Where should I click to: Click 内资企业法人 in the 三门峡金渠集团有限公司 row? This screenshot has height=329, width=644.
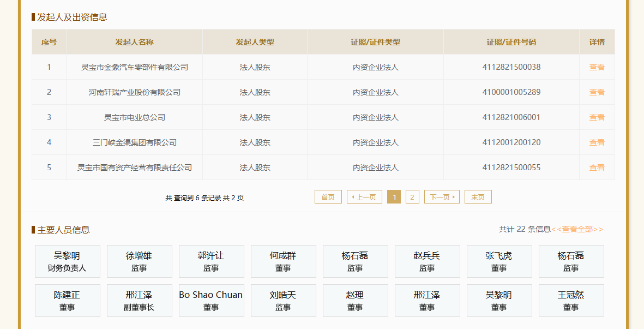(x=375, y=142)
